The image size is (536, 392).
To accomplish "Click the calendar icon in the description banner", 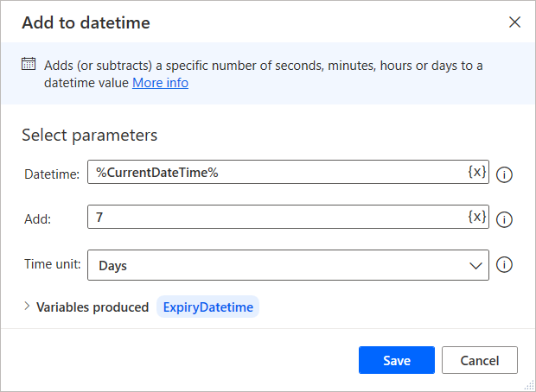I will (x=29, y=65).
